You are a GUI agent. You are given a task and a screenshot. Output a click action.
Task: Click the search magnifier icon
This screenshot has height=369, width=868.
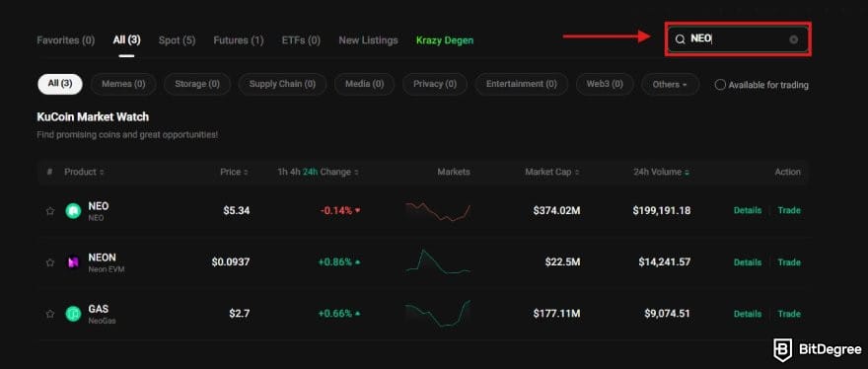point(680,39)
